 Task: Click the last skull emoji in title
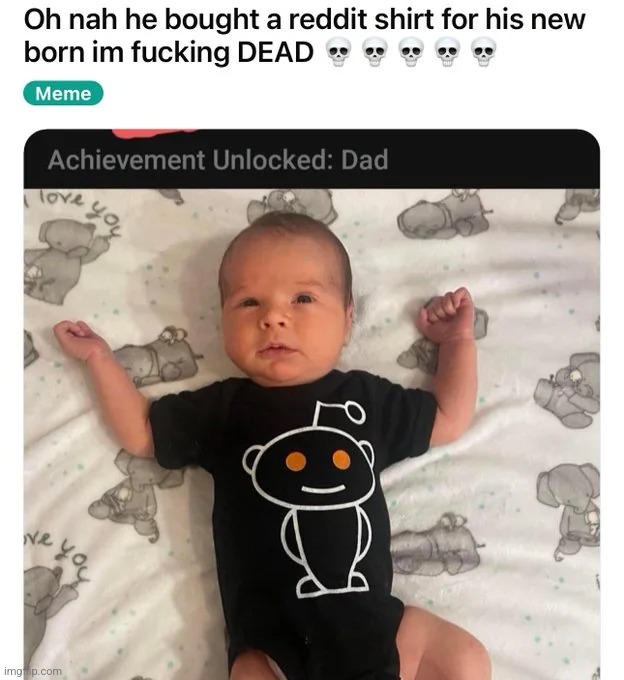click(x=484, y=52)
